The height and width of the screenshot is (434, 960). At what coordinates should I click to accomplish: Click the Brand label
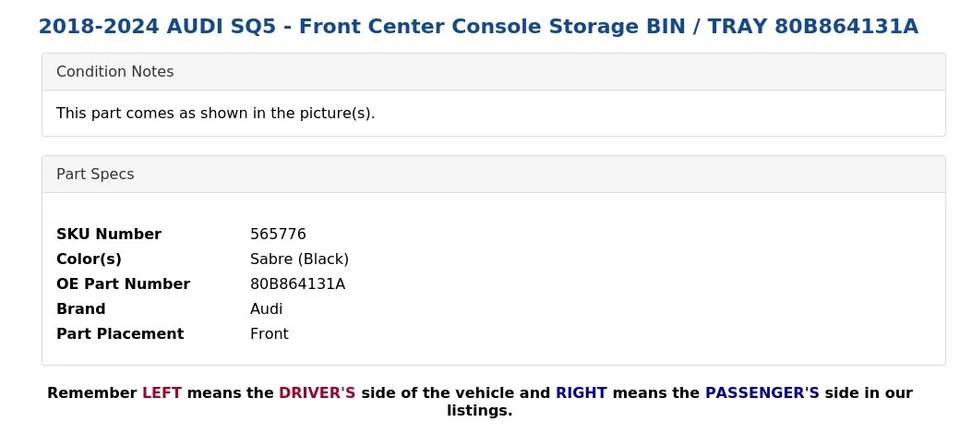click(80, 309)
